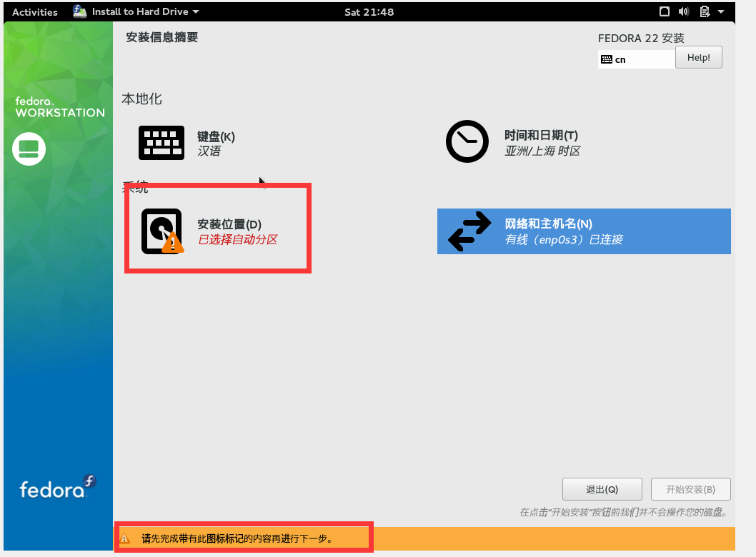Click the display icon in the top bar

point(663,11)
